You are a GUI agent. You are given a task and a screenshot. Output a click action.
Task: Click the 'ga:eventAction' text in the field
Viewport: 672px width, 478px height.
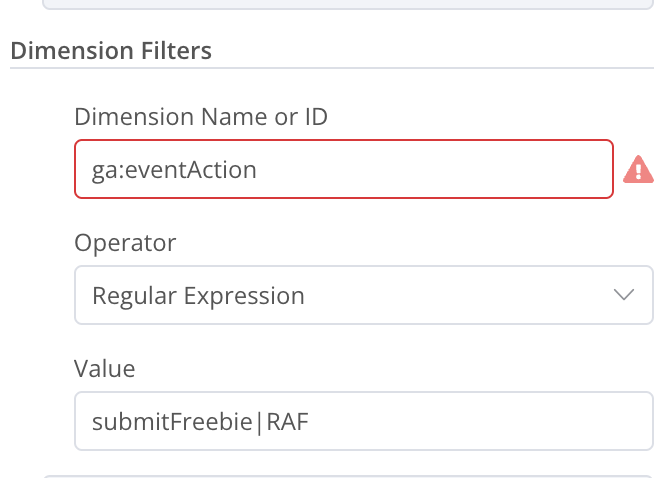(174, 170)
